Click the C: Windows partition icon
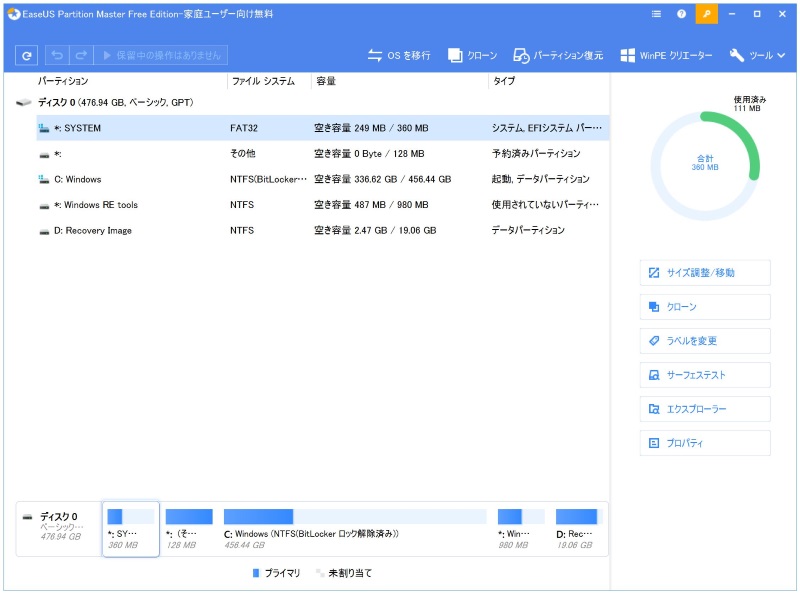 [44, 179]
